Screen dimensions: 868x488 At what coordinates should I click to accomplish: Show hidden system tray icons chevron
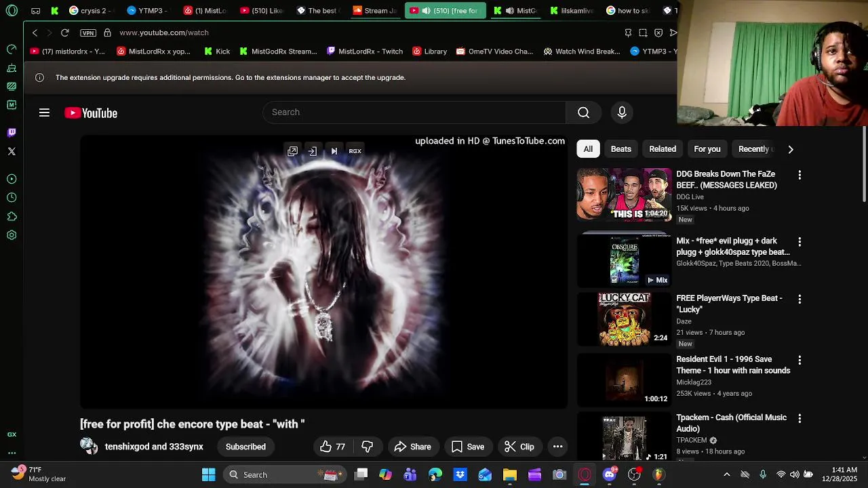pos(727,474)
